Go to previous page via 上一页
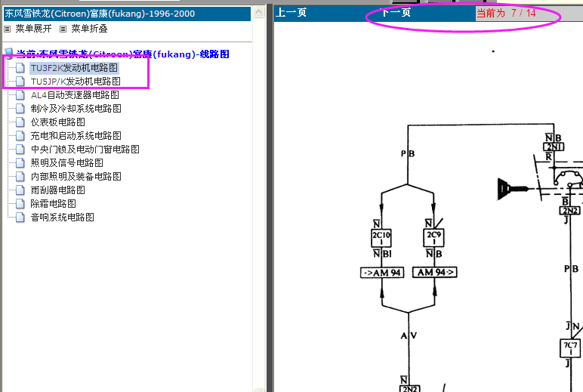 pos(291,13)
